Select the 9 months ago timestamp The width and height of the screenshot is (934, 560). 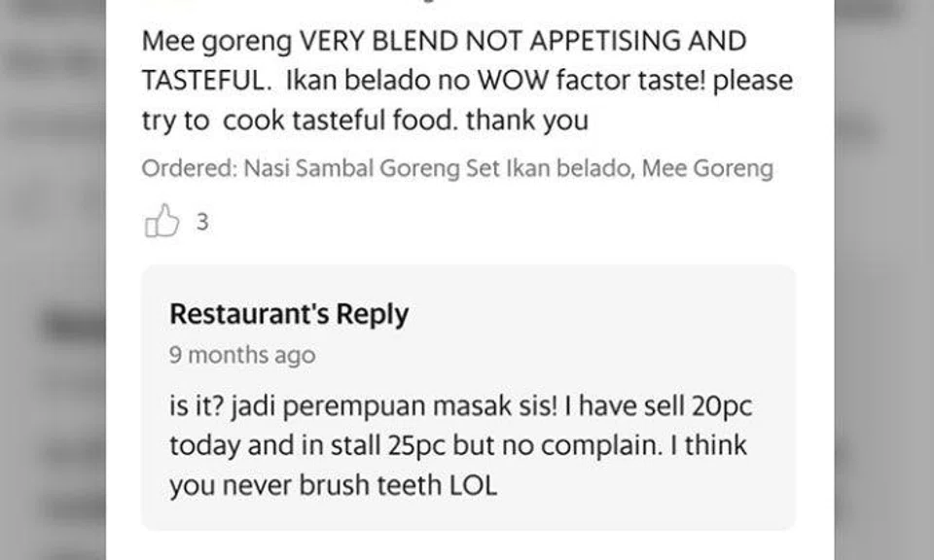point(242,355)
